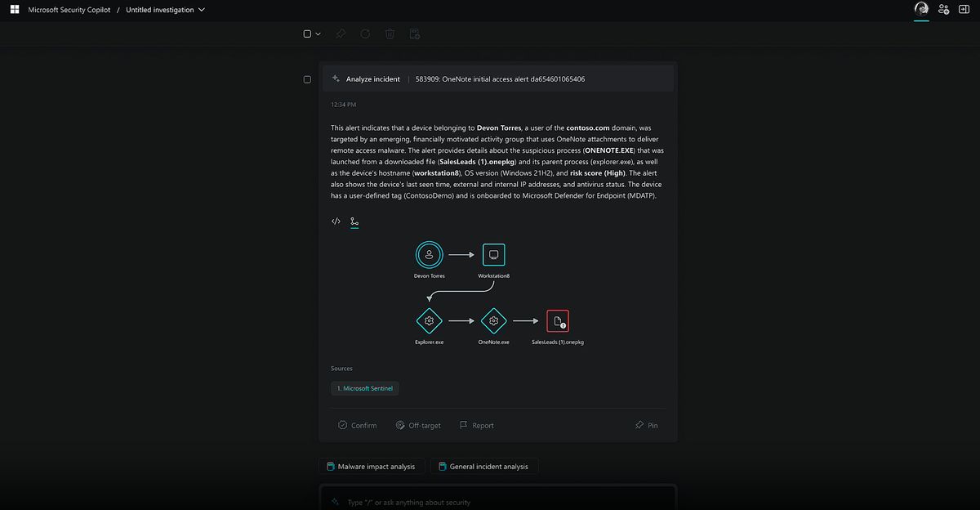Screen dimensions: 980x510
Task: Run General incident analysis promptbook
Action: tap(484, 467)
